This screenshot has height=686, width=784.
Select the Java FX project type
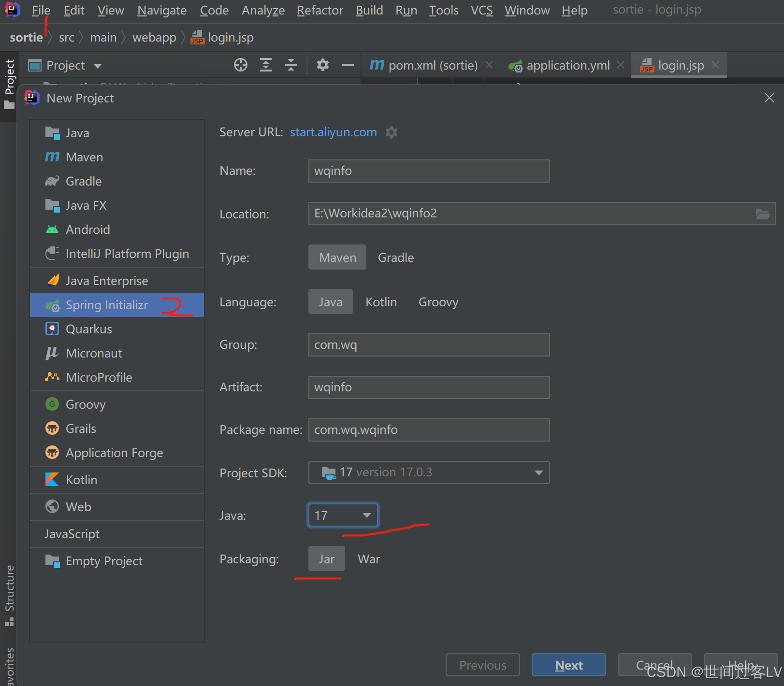pos(117,205)
